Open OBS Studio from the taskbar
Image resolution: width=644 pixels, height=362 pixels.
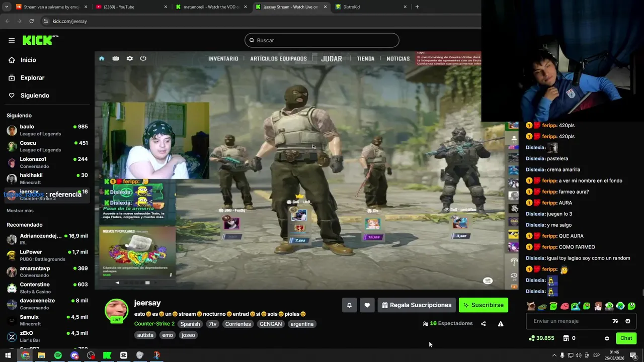point(91,355)
